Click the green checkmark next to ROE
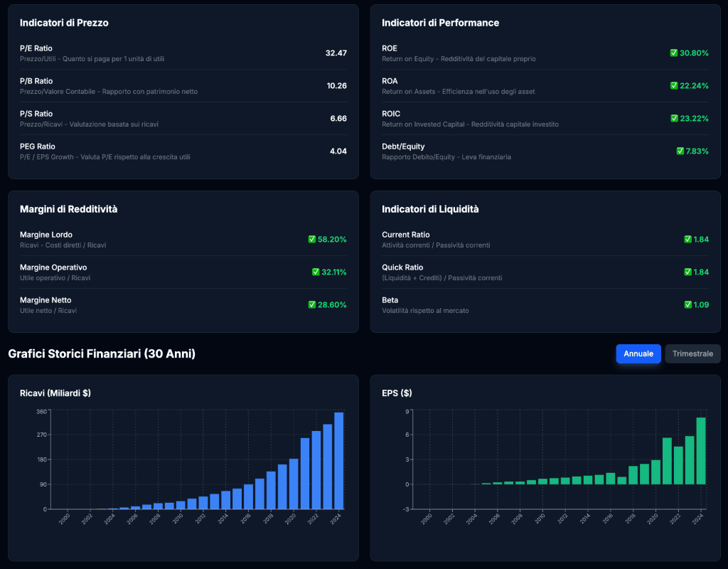The height and width of the screenshot is (569, 728). tap(673, 53)
